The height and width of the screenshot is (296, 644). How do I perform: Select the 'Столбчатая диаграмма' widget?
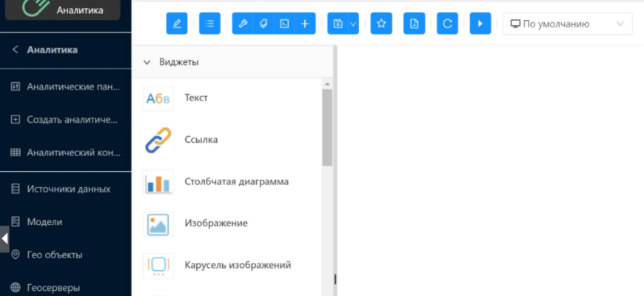pos(235,181)
